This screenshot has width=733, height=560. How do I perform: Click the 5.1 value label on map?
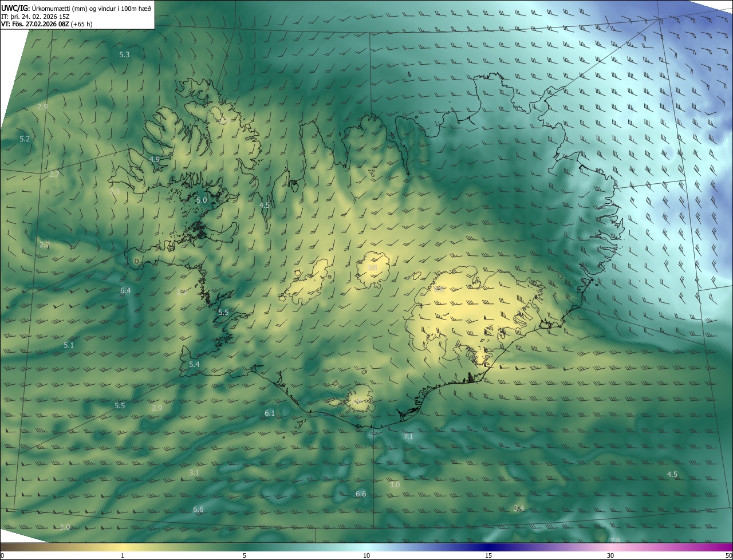click(x=69, y=345)
